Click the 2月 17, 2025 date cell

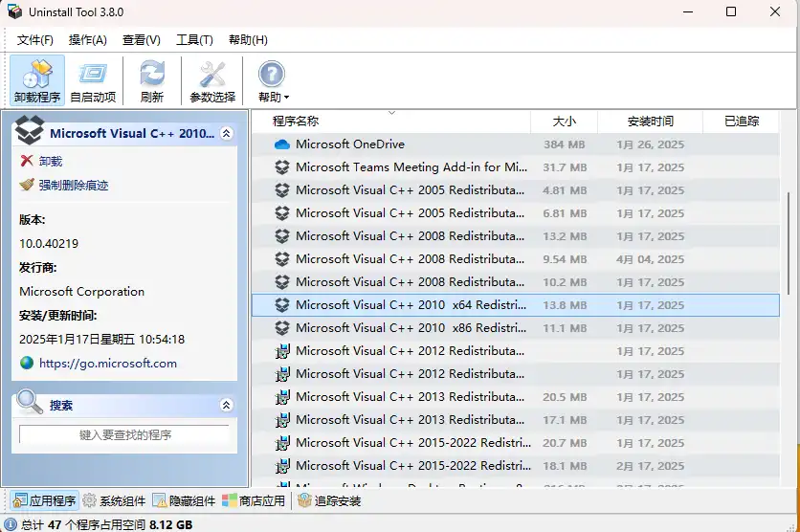pos(650,466)
